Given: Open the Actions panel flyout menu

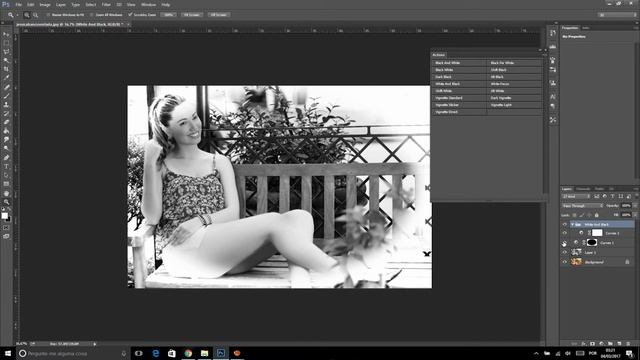Looking at the screenshot, I should (544, 54).
